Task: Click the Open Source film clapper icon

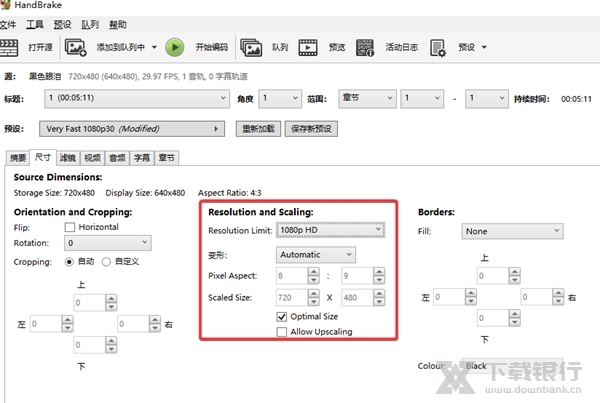Action: tap(8, 47)
